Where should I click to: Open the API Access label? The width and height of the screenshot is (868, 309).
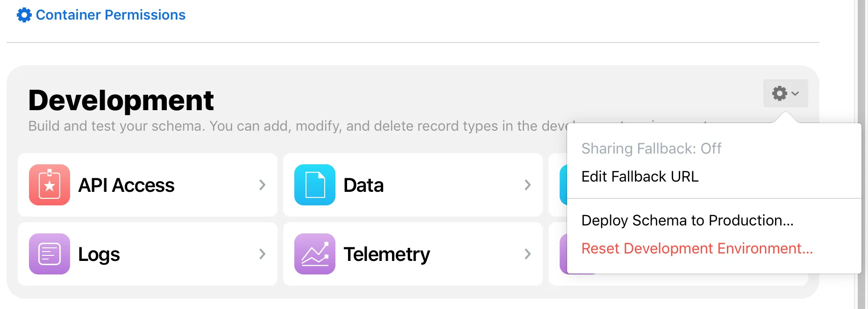point(126,185)
